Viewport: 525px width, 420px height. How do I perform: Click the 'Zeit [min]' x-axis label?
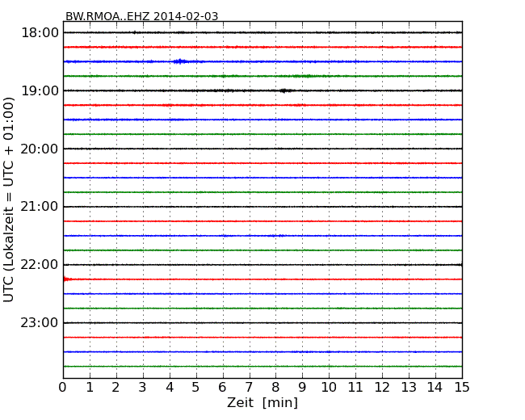pyautogui.click(x=262, y=402)
